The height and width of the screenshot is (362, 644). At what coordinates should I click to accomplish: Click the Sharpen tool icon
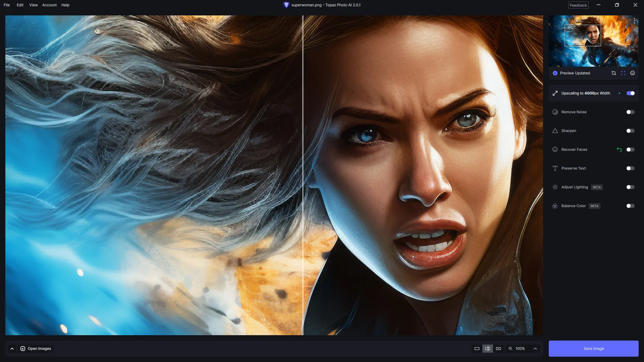coord(555,131)
